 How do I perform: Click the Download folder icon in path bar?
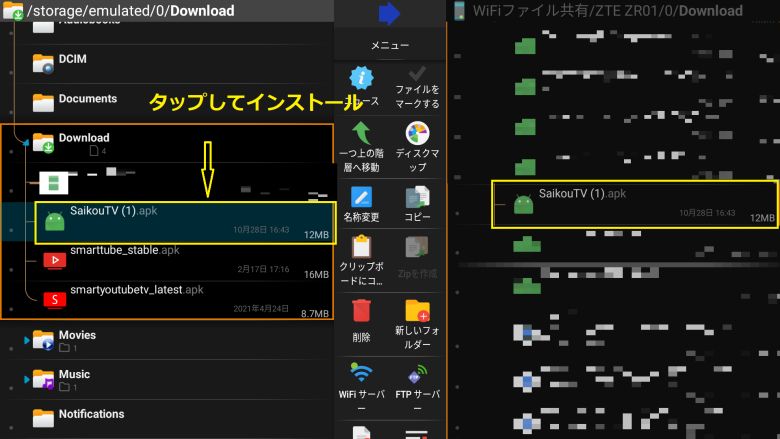pyautogui.click(x=12, y=11)
